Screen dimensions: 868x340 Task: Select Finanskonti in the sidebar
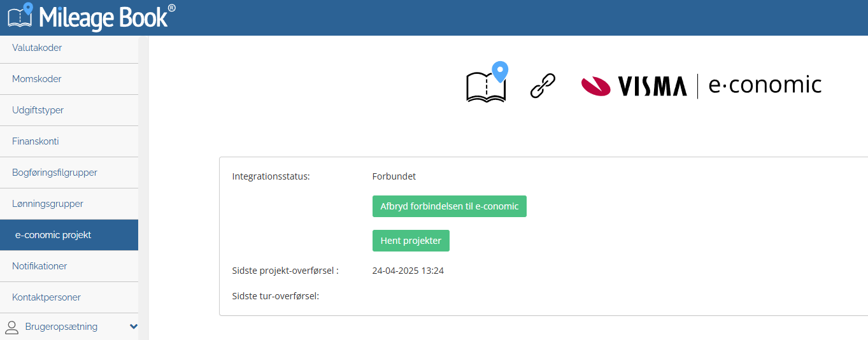click(69, 141)
